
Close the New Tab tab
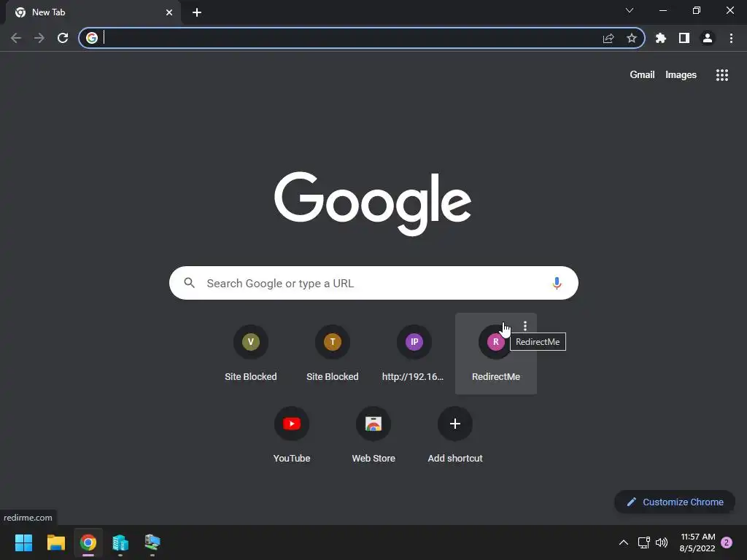tap(169, 12)
